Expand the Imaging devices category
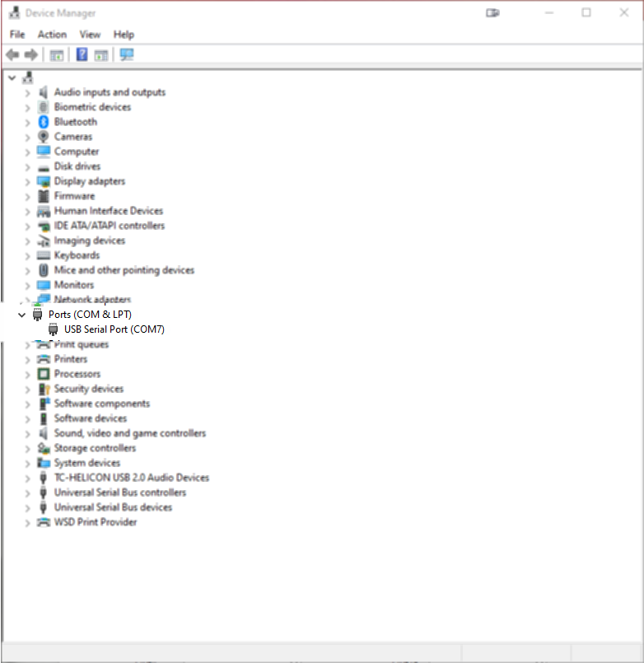 27,241
